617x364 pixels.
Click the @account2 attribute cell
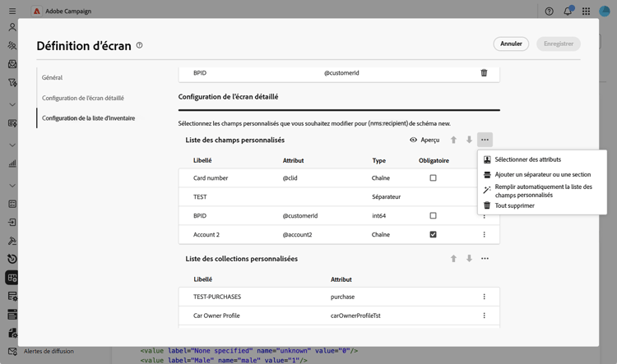[x=297, y=234]
